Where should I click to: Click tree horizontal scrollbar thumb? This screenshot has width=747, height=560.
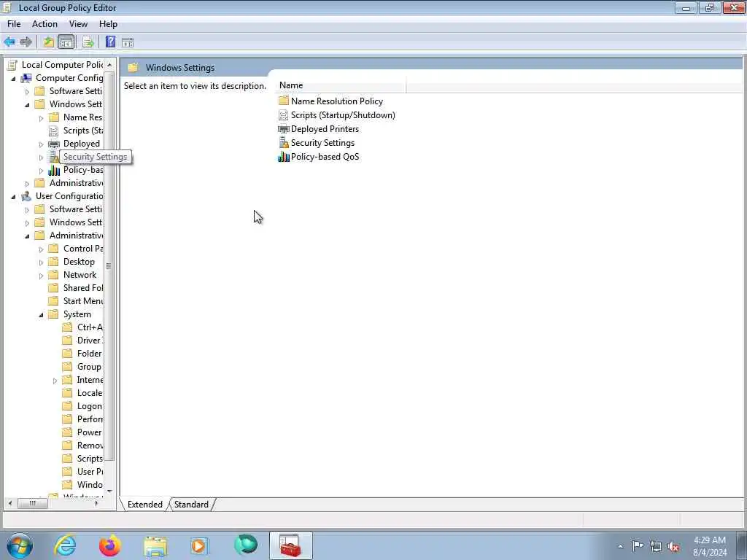(x=32, y=503)
